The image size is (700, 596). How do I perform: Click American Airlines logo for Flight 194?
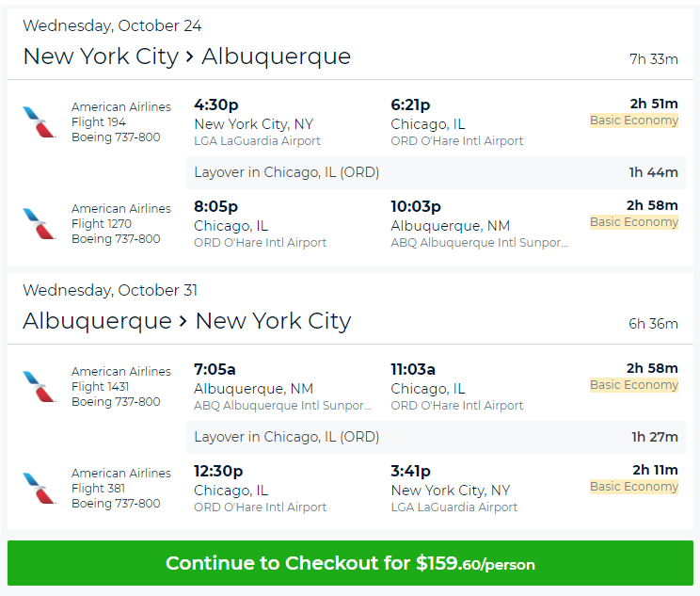[40, 122]
